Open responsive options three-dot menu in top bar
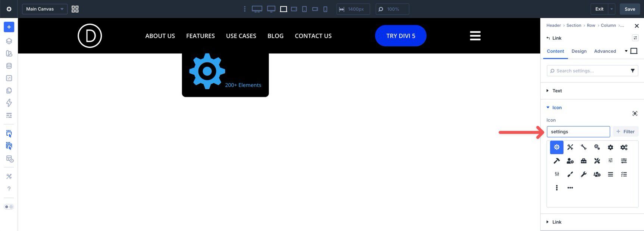The height and width of the screenshot is (231, 644). [245, 9]
